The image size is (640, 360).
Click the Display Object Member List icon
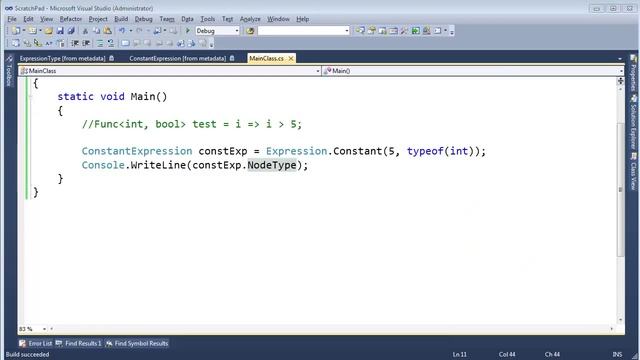coord(15,43)
